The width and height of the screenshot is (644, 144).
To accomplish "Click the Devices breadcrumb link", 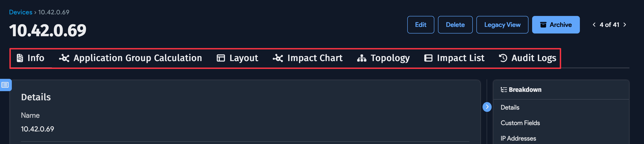I will point(21,12).
